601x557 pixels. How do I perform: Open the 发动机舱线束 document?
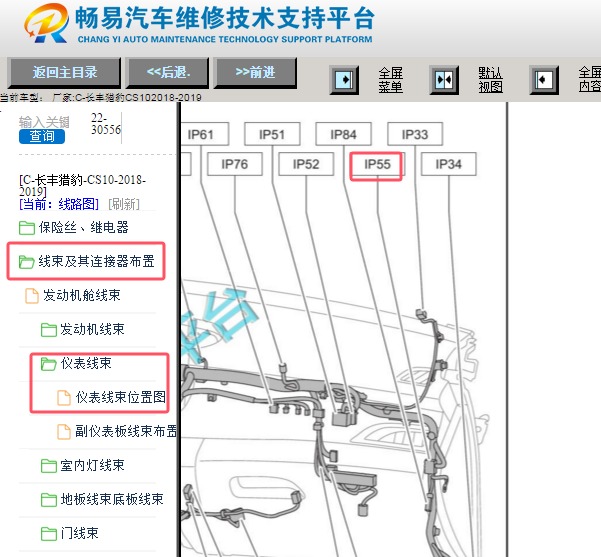tap(82, 295)
